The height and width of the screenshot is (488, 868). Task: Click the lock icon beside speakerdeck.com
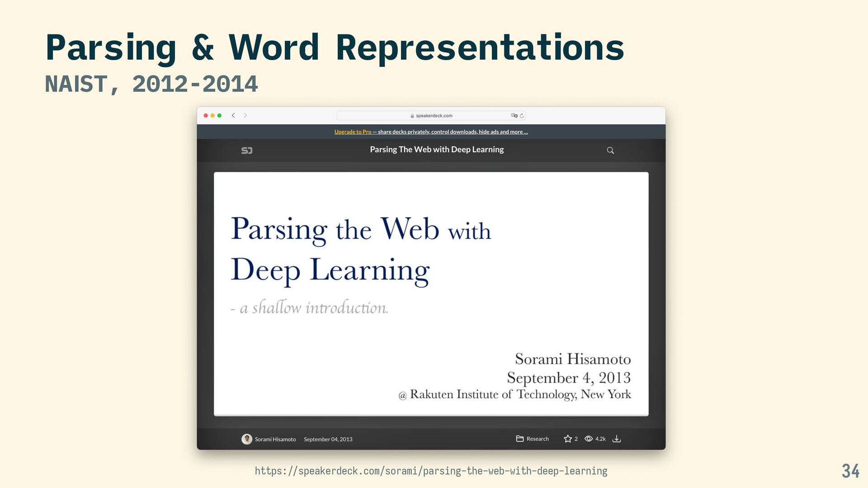[412, 116]
